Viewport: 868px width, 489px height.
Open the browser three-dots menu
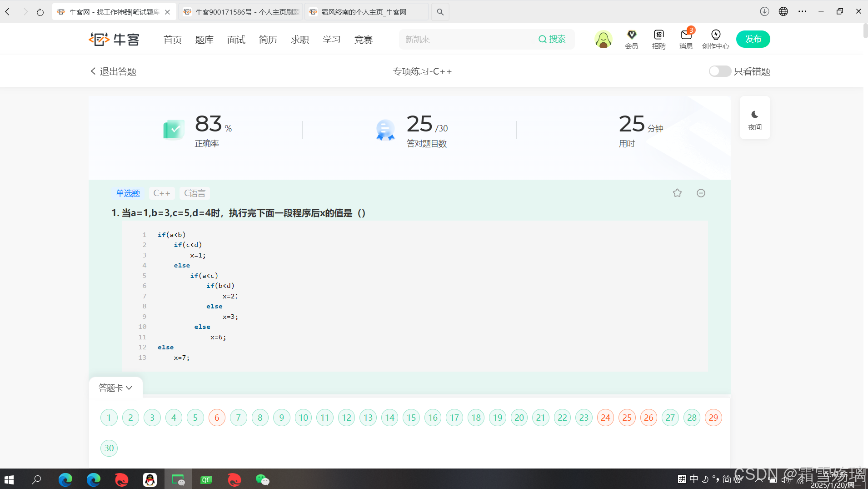pyautogui.click(x=803, y=11)
